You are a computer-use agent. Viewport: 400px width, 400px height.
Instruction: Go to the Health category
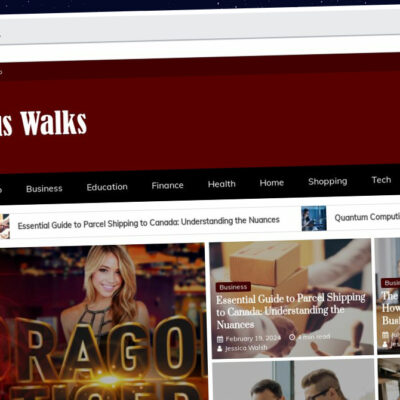(222, 184)
